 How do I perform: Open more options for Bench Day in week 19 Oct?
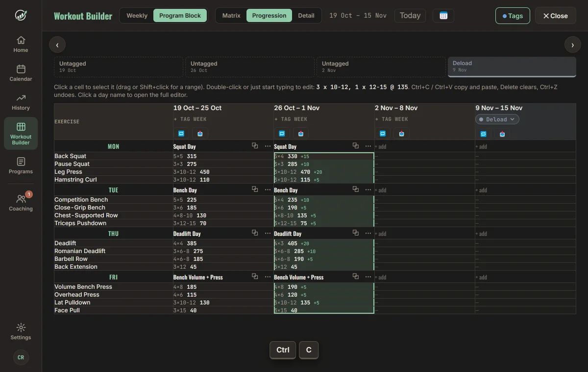tap(268, 189)
